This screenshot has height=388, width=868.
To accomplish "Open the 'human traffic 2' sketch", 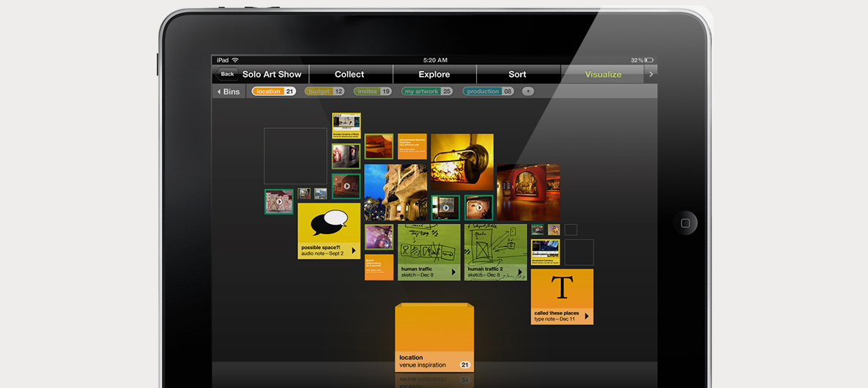I will [495, 253].
